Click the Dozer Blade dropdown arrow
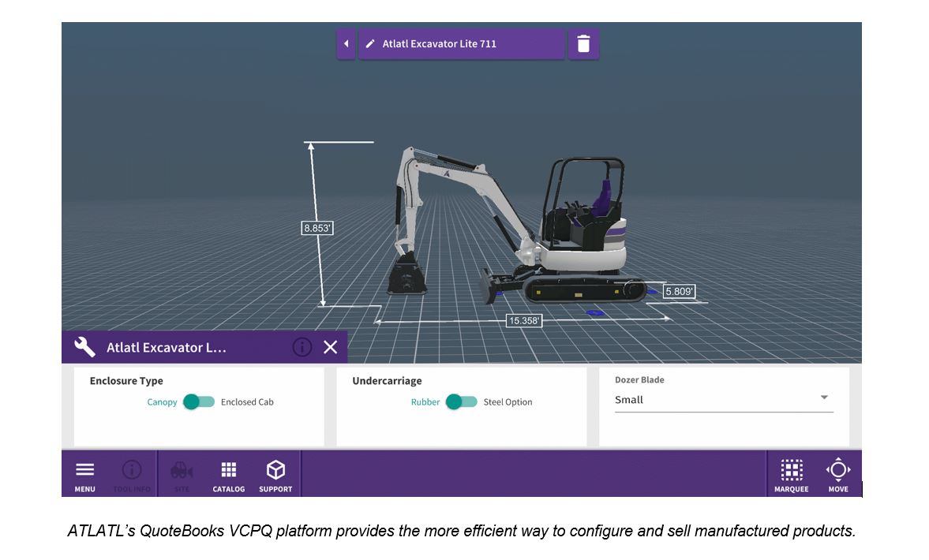Viewport: 929px width, 560px height. (x=824, y=398)
